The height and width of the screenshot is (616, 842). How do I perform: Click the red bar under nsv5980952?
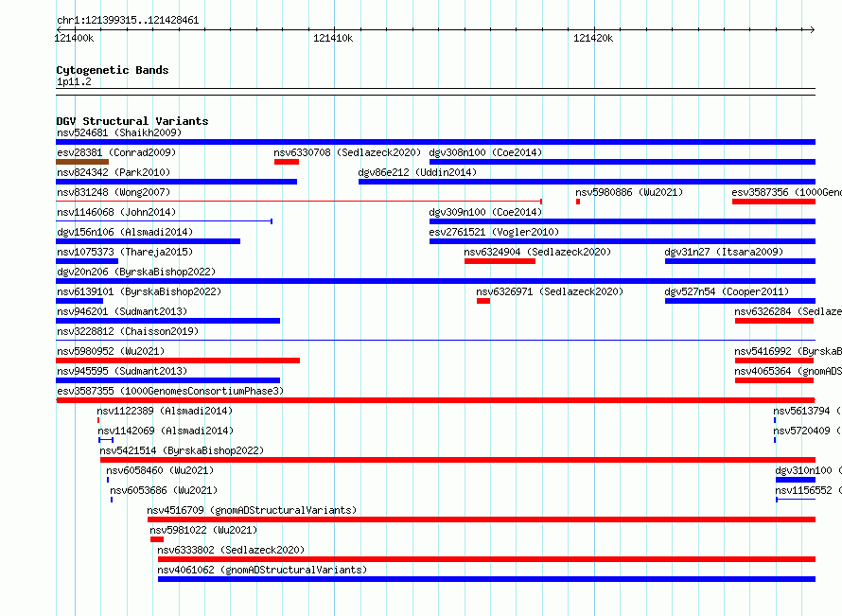click(x=178, y=361)
